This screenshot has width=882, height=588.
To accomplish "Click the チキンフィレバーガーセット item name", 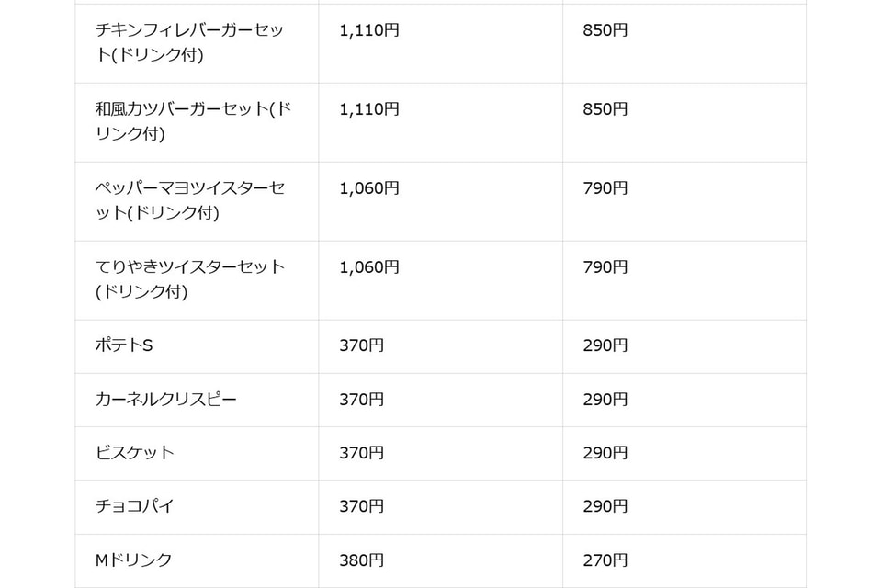I will click(x=189, y=42).
